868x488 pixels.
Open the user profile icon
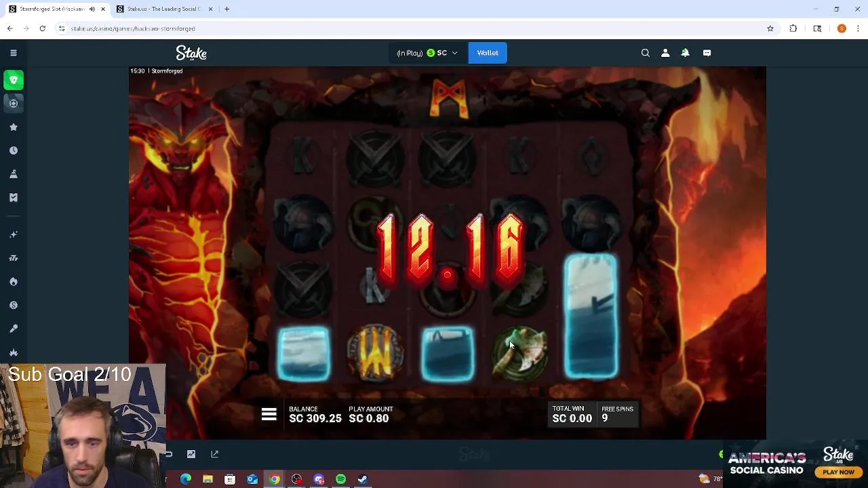pos(665,53)
